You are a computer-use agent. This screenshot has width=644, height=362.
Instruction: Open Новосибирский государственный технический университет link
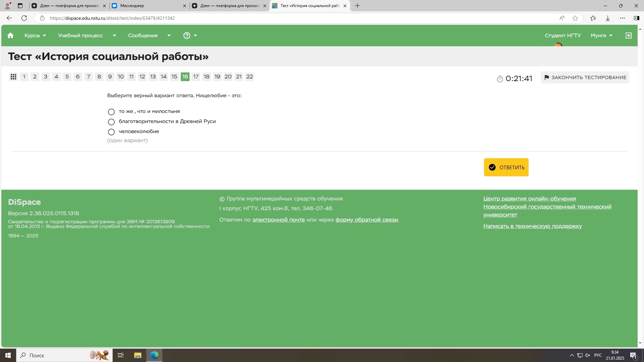tap(547, 211)
